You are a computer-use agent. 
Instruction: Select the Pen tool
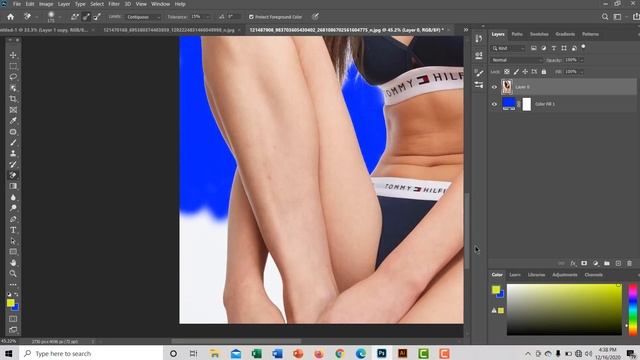[x=13, y=219]
